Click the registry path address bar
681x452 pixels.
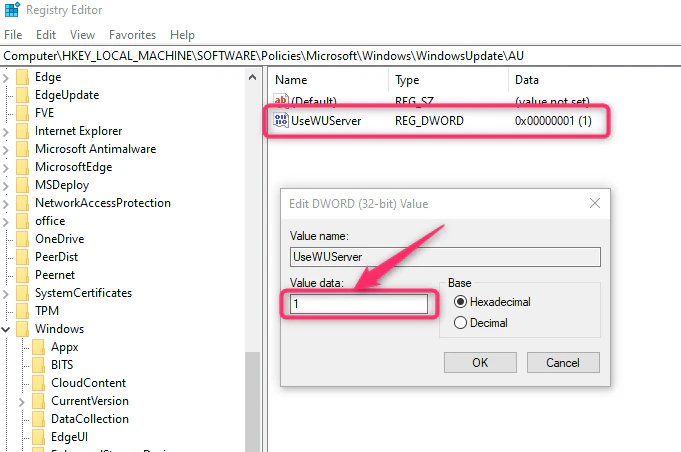pyautogui.click(x=340, y=56)
